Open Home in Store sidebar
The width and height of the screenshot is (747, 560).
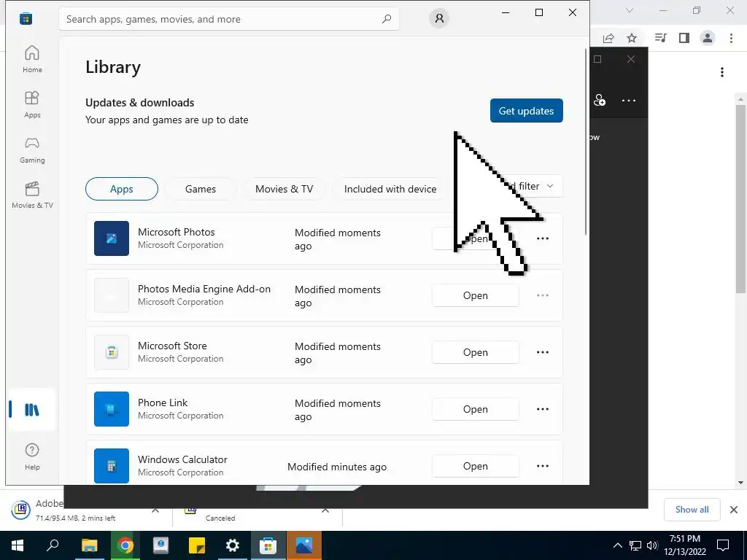coord(32,59)
